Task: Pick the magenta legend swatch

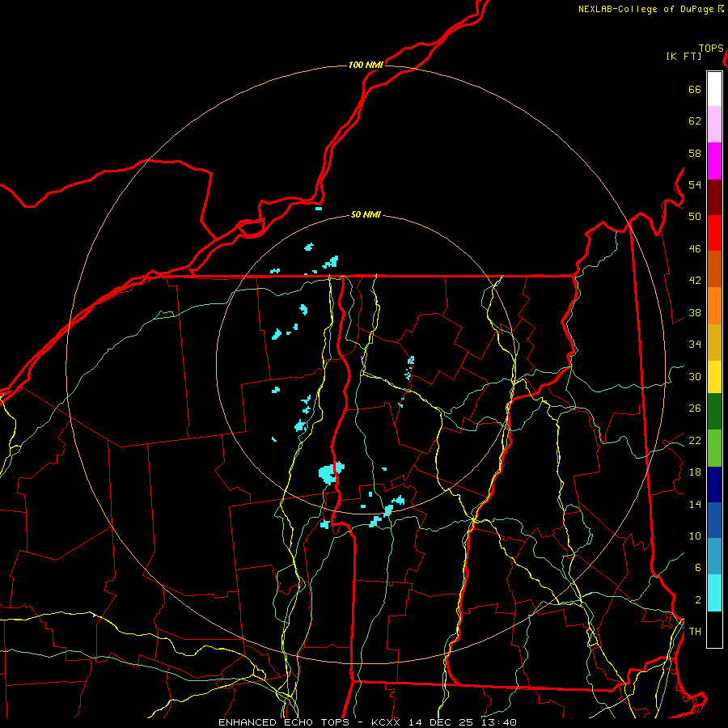Action: coord(714,161)
